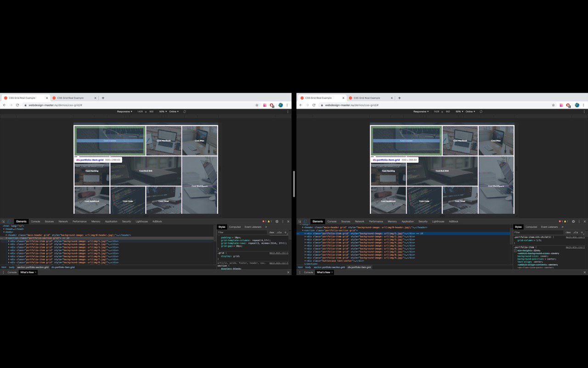Open DevTools settings gear in the right window
The width and height of the screenshot is (588, 368).
point(573,221)
